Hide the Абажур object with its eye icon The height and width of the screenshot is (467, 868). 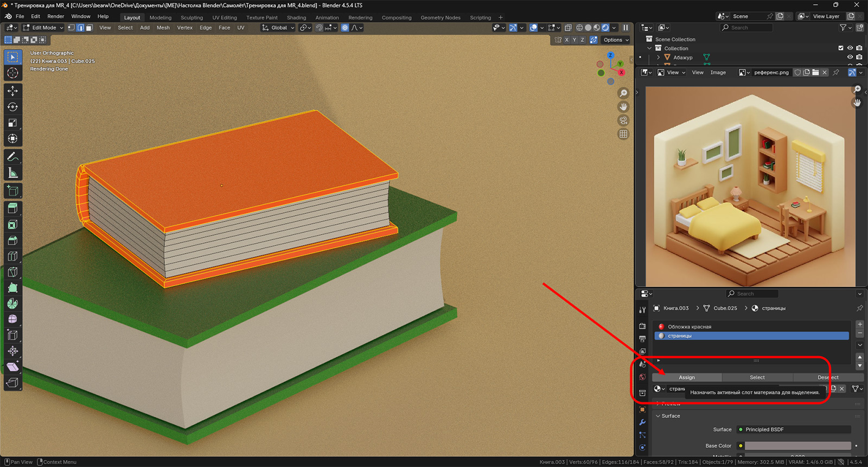850,57
